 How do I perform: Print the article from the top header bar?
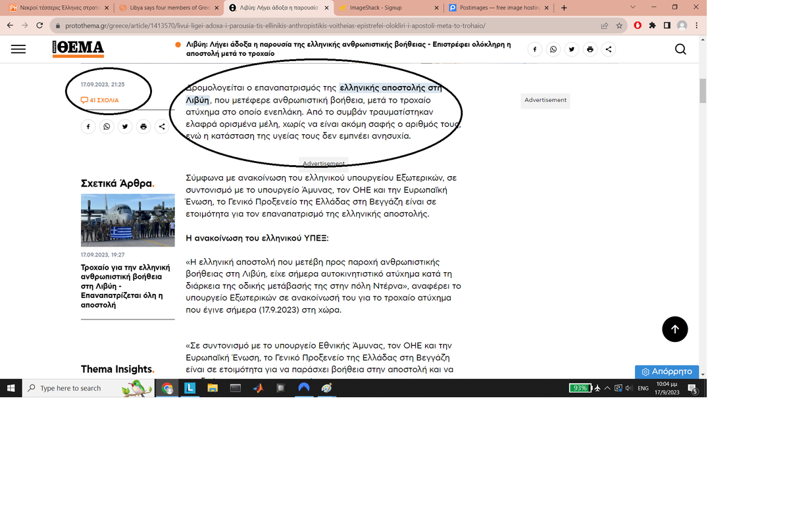coord(590,49)
